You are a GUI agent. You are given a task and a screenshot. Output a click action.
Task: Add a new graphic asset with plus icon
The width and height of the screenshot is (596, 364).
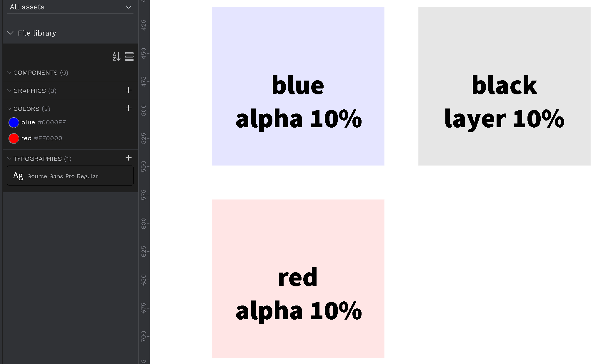(129, 91)
